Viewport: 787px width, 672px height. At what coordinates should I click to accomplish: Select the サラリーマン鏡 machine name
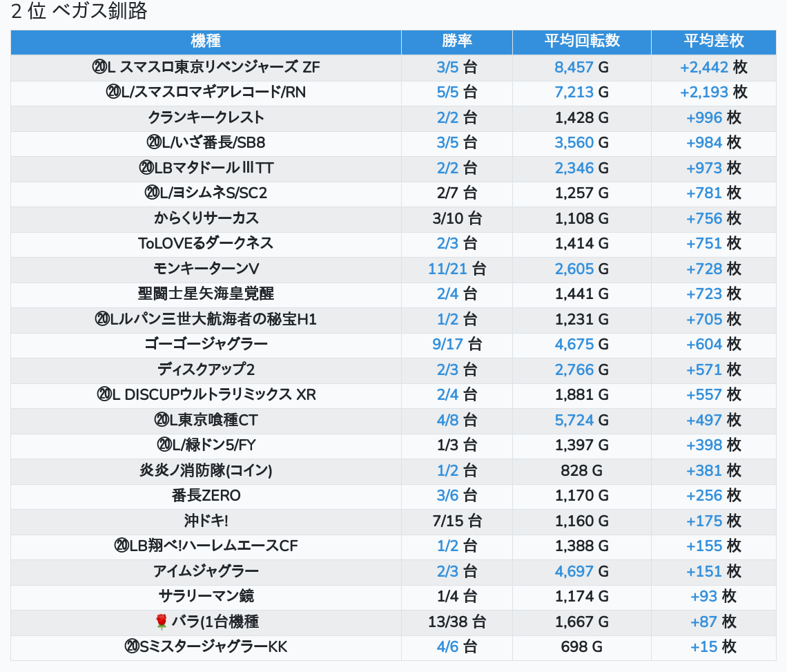206,597
